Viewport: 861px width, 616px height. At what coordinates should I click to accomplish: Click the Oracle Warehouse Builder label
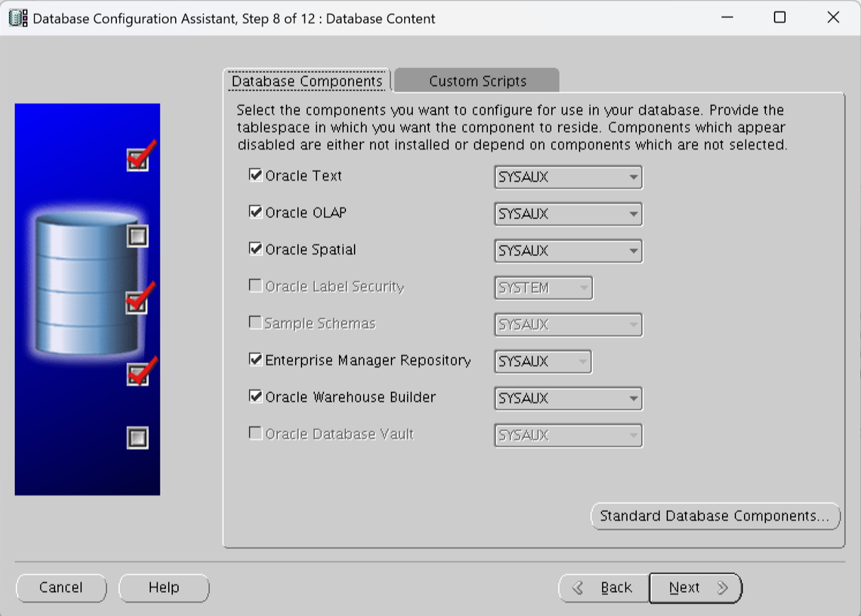click(x=350, y=397)
